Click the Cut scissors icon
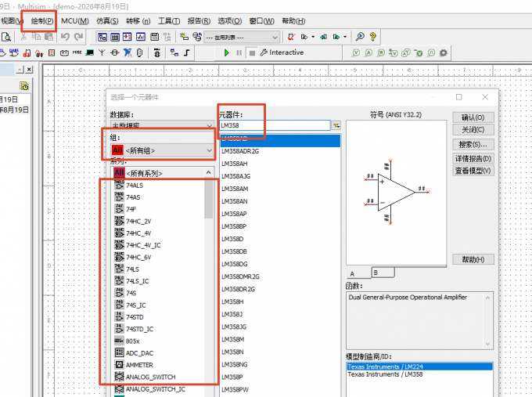The height and width of the screenshot is (397, 532). point(23,37)
